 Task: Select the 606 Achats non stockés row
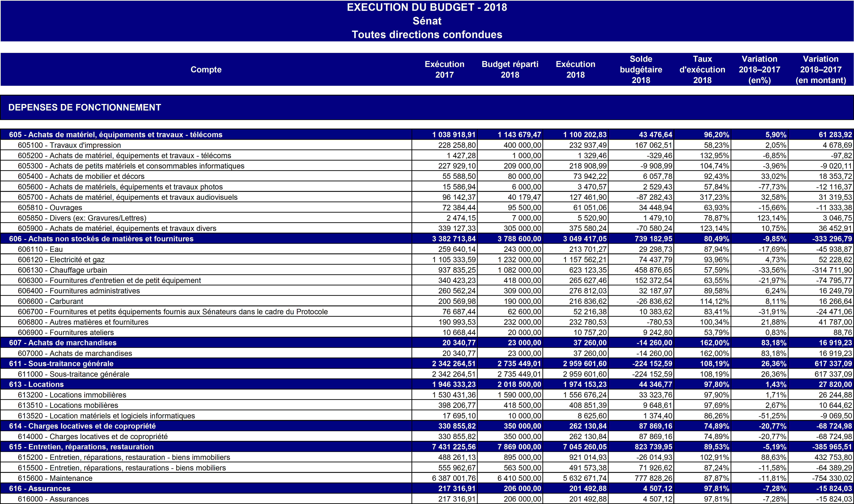(x=101, y=239)
